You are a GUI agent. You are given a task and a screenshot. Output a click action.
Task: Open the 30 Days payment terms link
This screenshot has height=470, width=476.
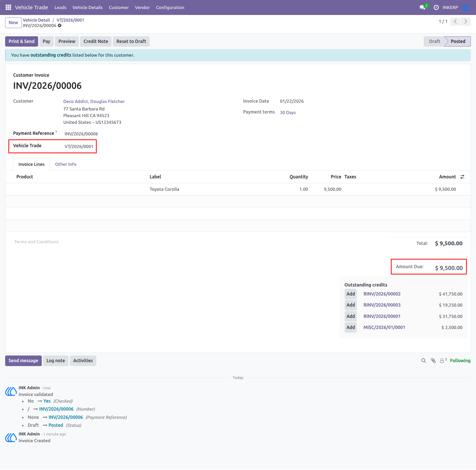(x=288, y=112)
